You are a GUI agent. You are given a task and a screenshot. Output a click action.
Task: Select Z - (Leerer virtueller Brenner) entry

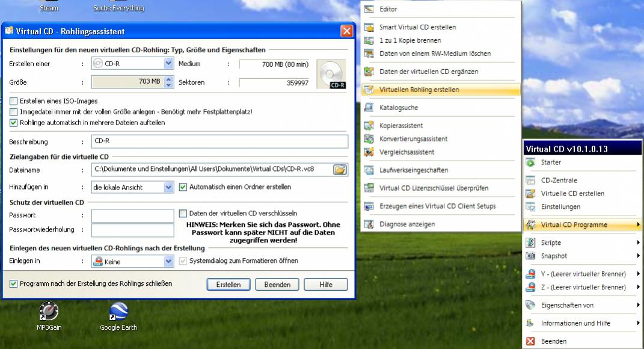click(583, 288)
